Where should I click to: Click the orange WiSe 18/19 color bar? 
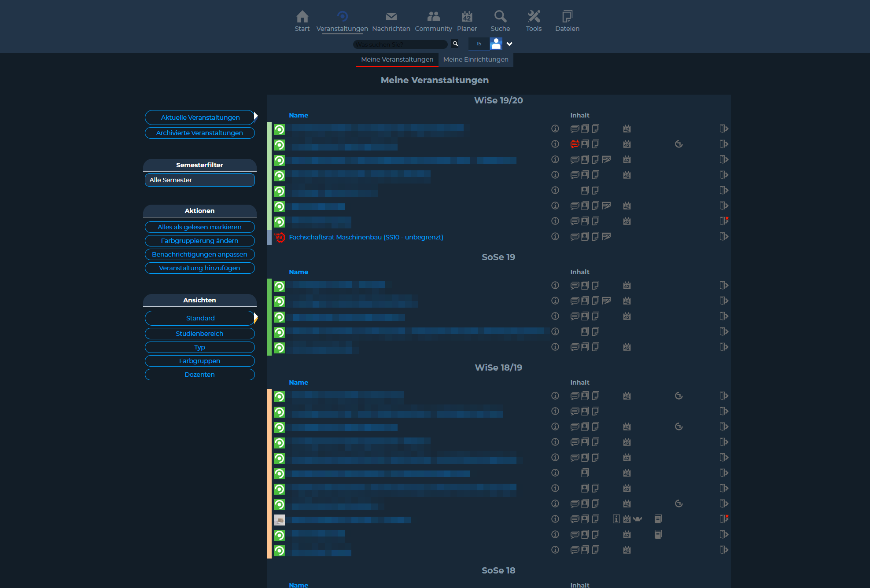pyautogui.click(x=269, y=474)
